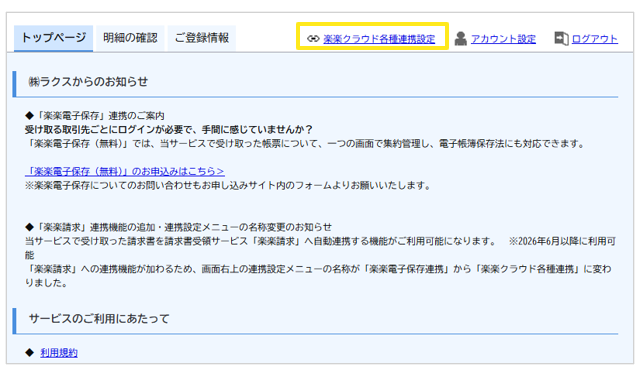641x376 pixels.
Task: Click the sentence starting 「楽楽電子保存（無料）」では
Action: (305, 143)
